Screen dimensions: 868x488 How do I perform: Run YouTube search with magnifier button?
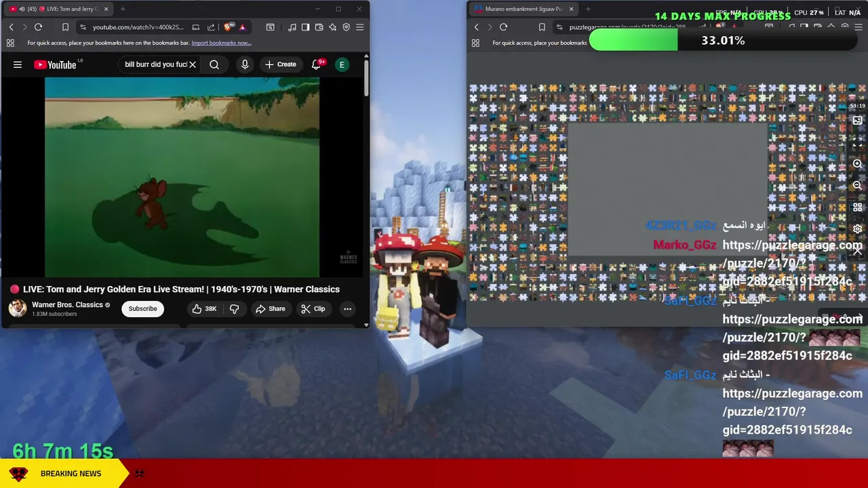[x=214, y=64]
